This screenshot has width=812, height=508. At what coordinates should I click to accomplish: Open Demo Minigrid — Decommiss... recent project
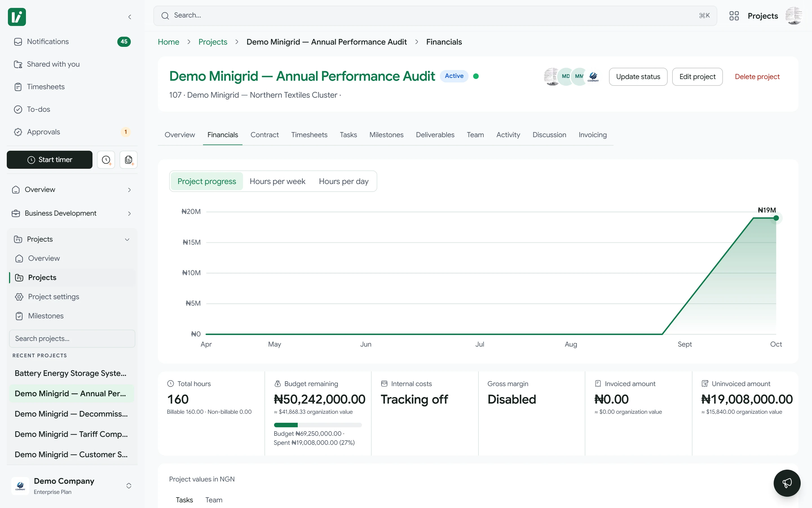tap(72, 414)
